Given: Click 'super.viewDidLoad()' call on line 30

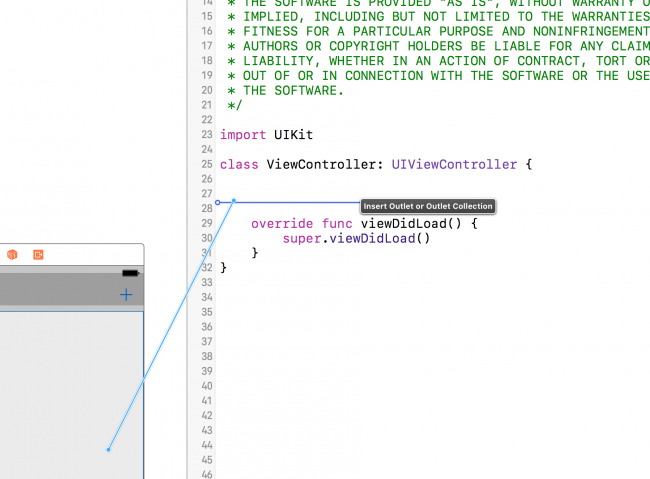Looking at the screenshot, I should point(356,238).
